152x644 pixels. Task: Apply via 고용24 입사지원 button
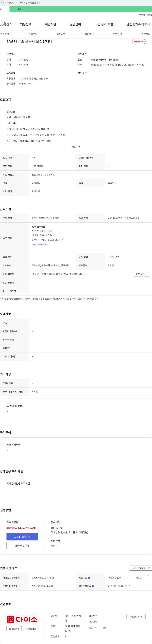pos(22,537)
